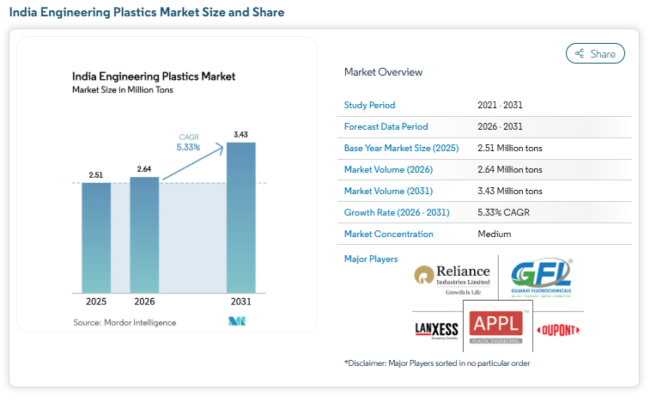650x402 pixels.
Task: Select the Study Period label
Action: (369, 105)
